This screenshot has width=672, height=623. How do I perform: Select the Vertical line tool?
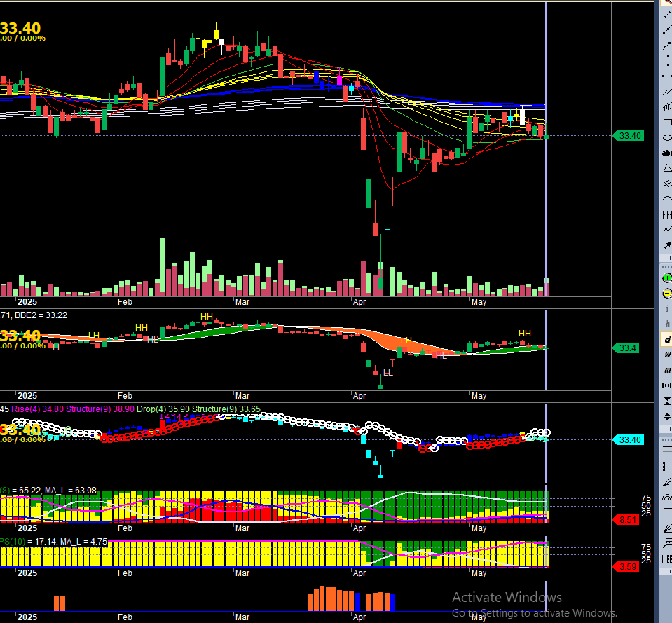coord(668,60)
